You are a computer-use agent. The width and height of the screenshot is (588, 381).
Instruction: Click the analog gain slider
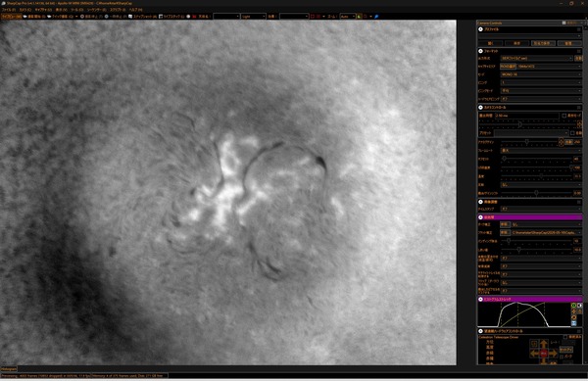(x=530, y=142)
